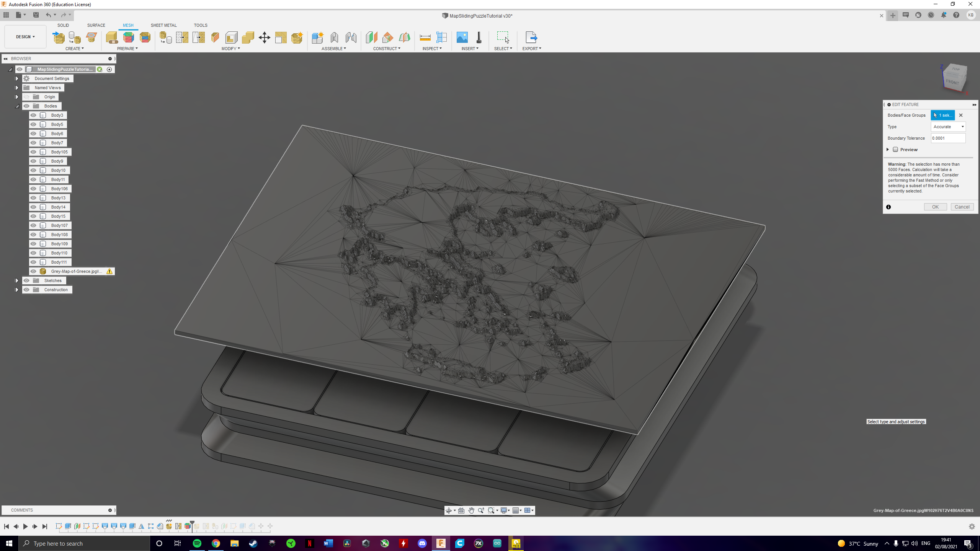Toggle visibility of the Sketches folder
The width and height of the screenshot is (980, 551).
pyautogui.click(x=26, y=280)
